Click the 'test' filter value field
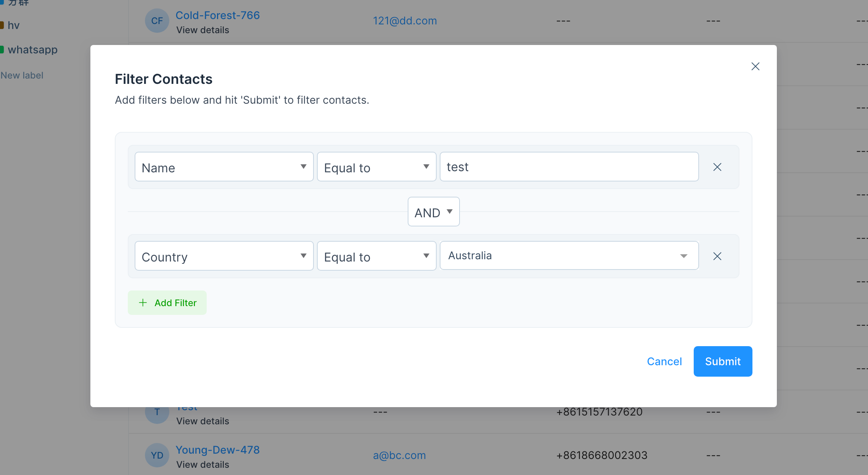Screen dimensions: 868x475 pos(569,167)
